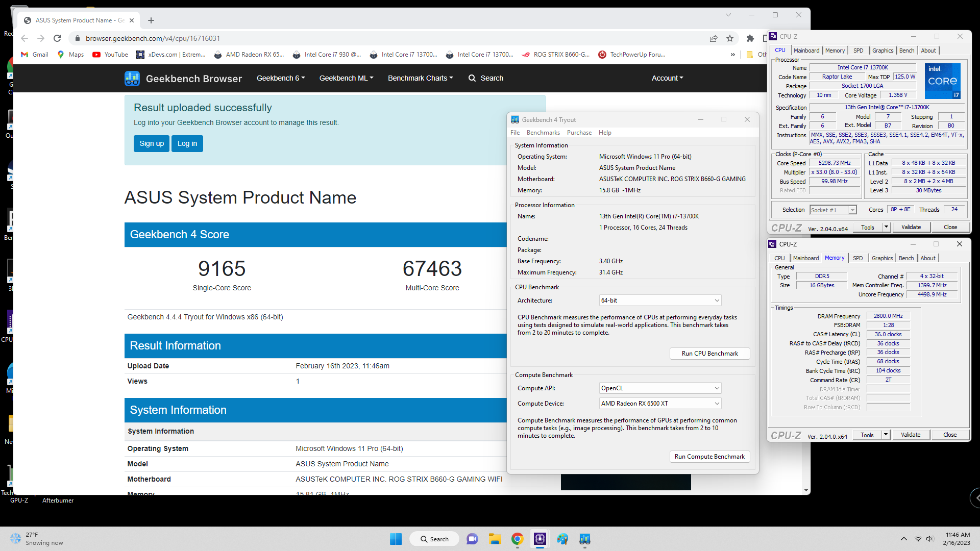
Task: Open File Explorer from the taskbar
Action: (495, 539)
